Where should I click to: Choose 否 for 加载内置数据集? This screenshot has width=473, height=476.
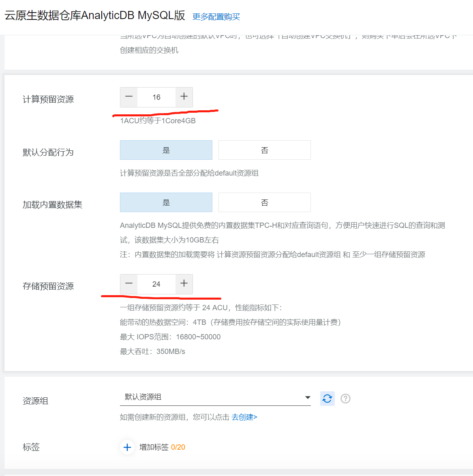click(x=265, y=202)
